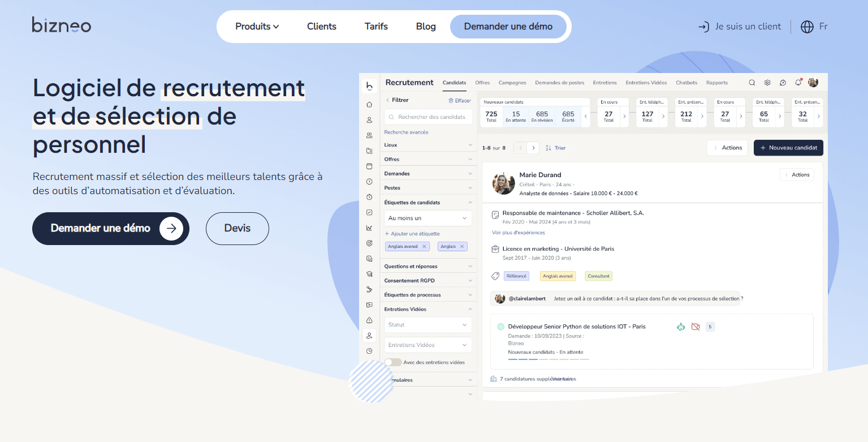This screenshot has width=868, height=442.
Task: Remove the Anglais filter tag
Action: click(x=461, y=246)
